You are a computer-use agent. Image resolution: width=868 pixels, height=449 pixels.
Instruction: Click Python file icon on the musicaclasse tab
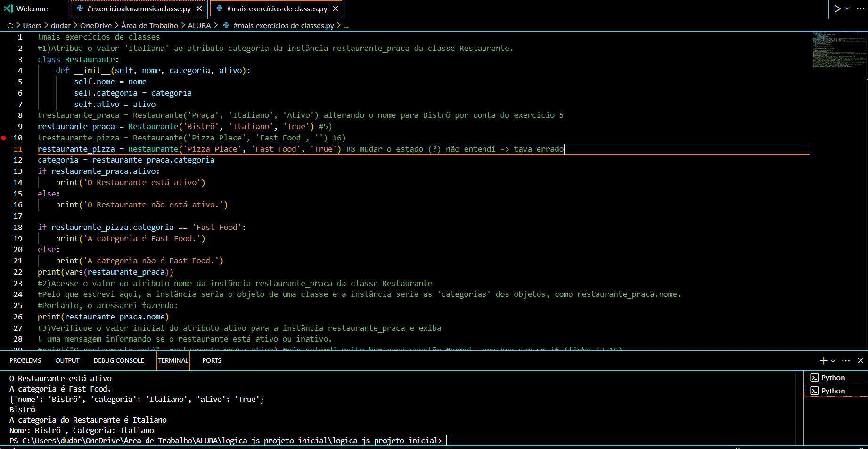tap(80, 8)
